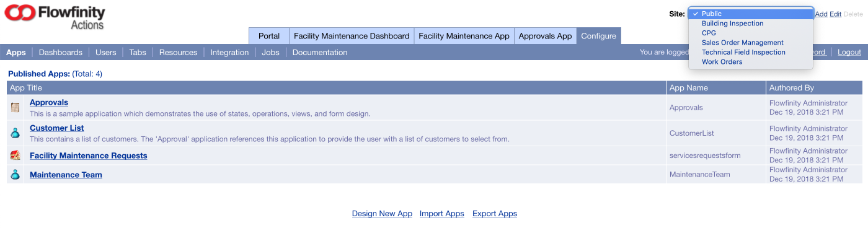The image size is (868, 228).
Task: Click the Export Apps link
Action: pyautogui.click(x=495, y=214)
